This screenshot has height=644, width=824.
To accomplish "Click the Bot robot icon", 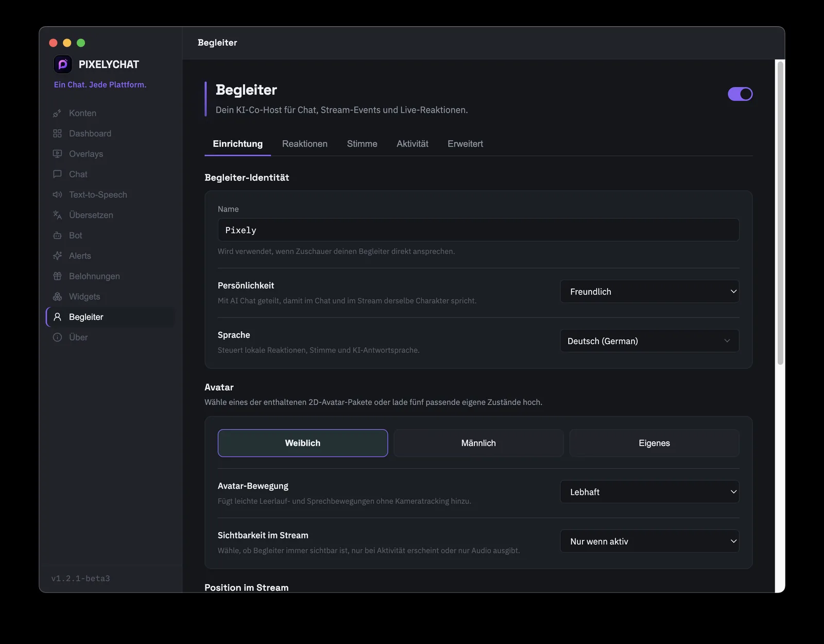I will [x=57, y=235].
